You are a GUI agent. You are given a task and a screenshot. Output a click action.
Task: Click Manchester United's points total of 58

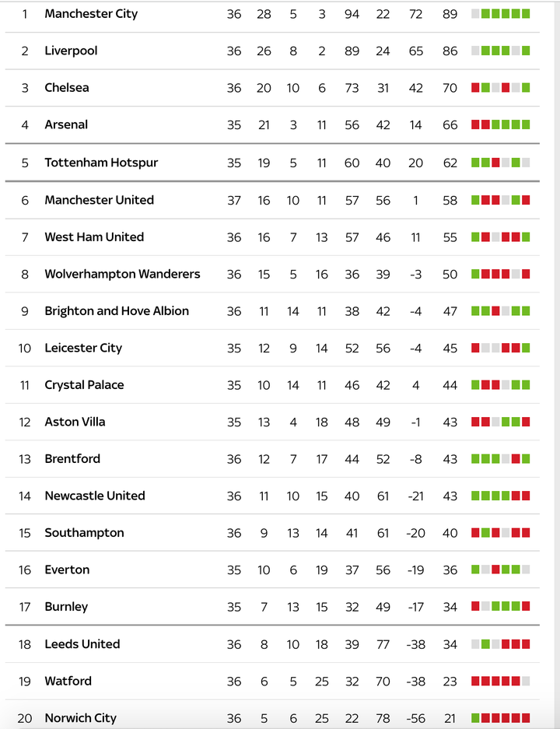[x=450, y=201]
